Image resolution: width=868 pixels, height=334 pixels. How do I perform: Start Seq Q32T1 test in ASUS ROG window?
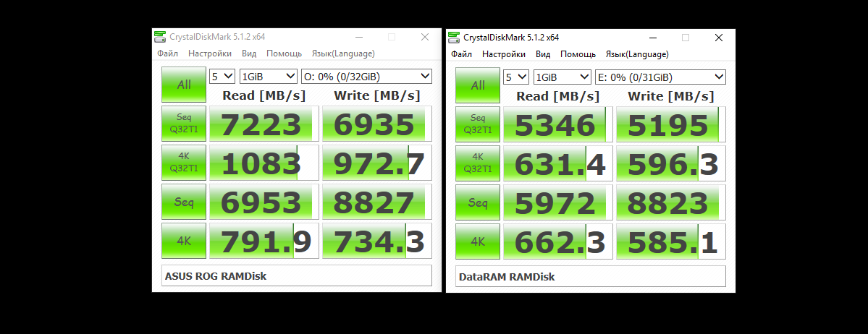tap(184, 124)
